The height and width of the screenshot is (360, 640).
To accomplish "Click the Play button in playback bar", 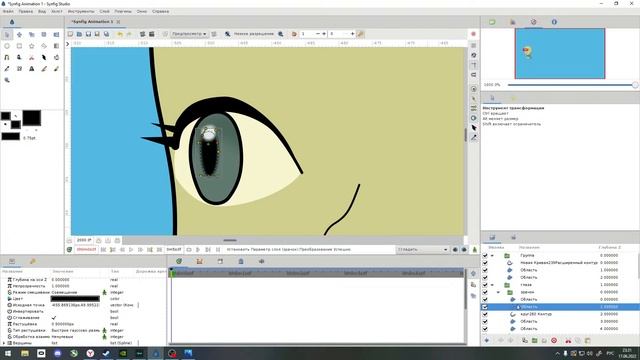I will (x=131, y=249).
